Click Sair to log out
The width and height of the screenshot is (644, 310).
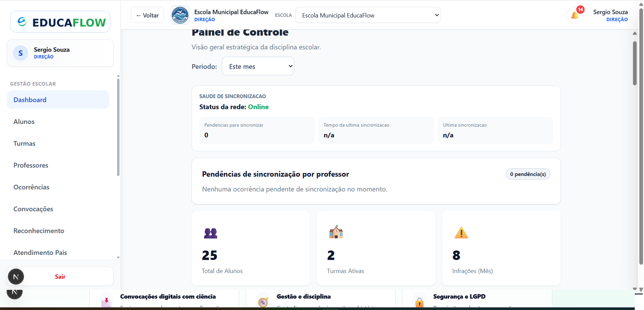tap(60, 276)
